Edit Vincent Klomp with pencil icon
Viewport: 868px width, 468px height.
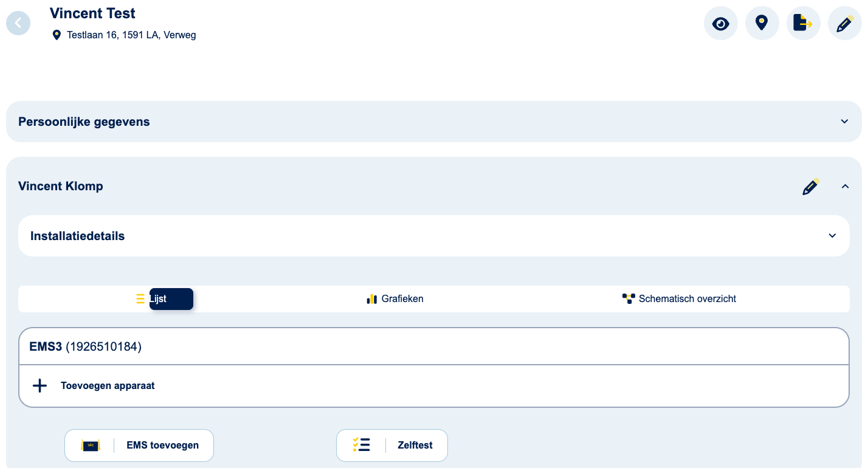click(x=811, y=187)
